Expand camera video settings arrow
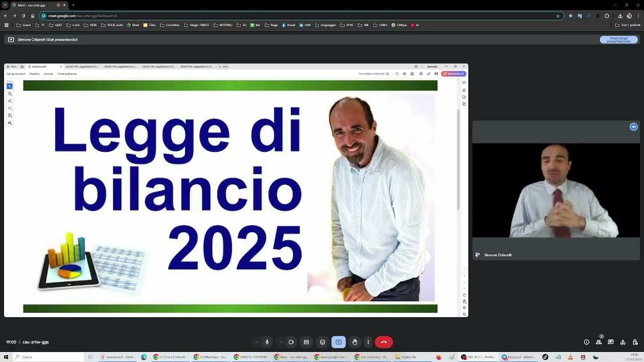The height and width of the screenshot is (362, 644). coord(281,342)
